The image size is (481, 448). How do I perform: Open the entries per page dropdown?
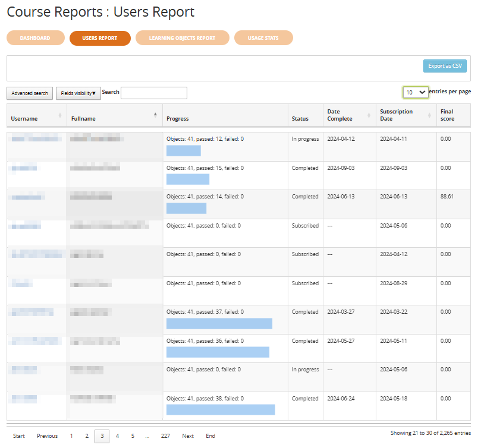415,92
